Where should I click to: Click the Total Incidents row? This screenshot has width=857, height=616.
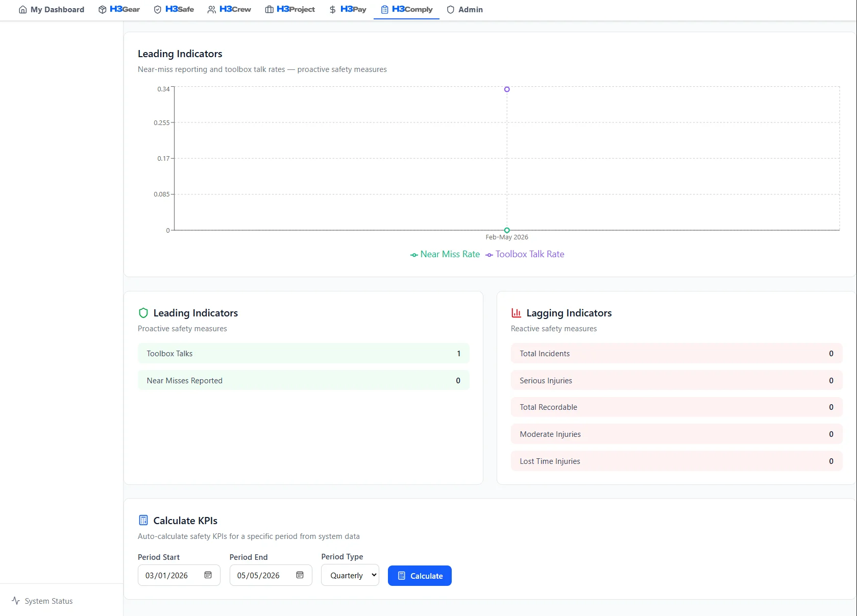click(677, 353)
